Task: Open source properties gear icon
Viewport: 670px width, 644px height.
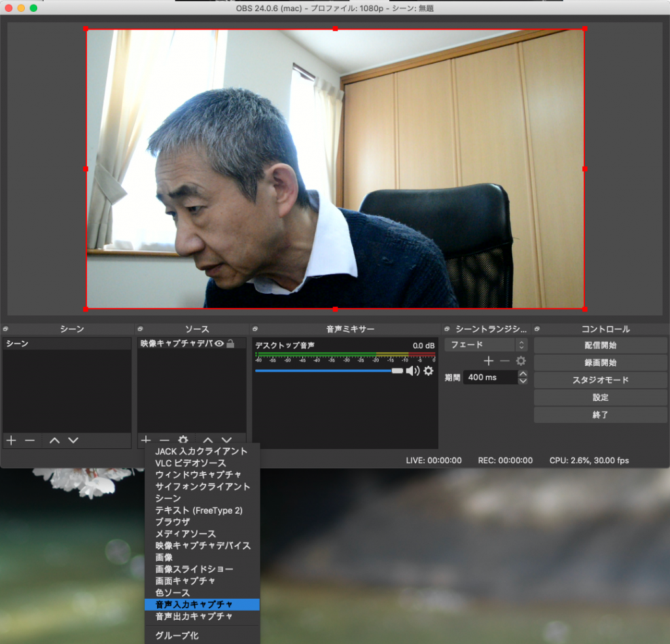Action: point(183,440)
